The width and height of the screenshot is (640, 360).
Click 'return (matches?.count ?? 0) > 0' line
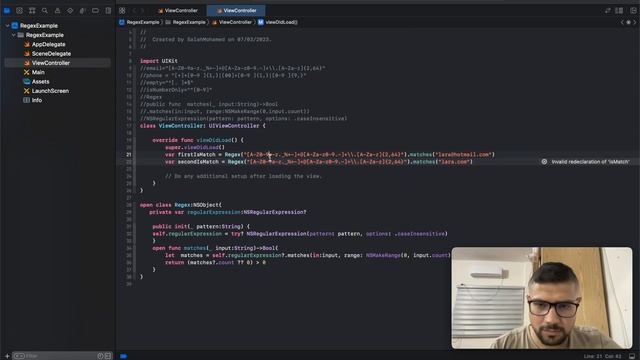[216, 263]
